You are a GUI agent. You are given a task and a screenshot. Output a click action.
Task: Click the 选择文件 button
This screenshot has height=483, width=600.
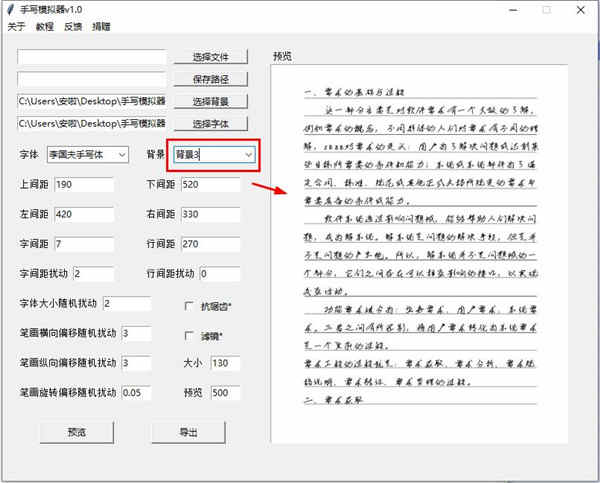210,57
